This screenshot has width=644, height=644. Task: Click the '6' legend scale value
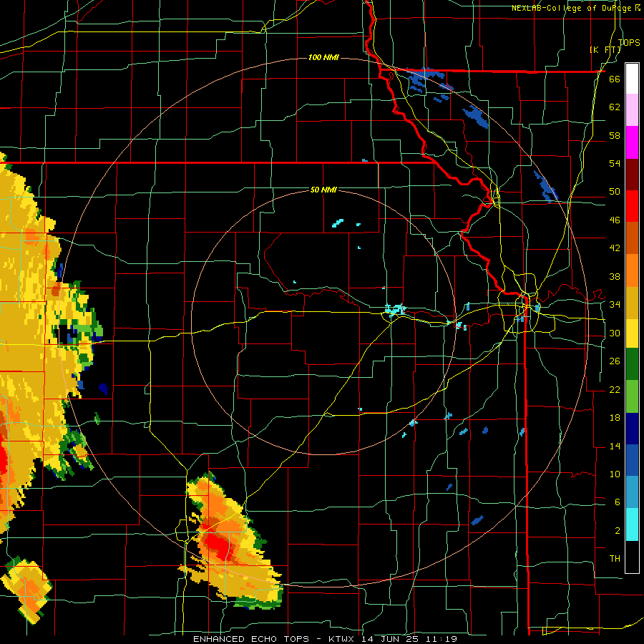[618, 502]
